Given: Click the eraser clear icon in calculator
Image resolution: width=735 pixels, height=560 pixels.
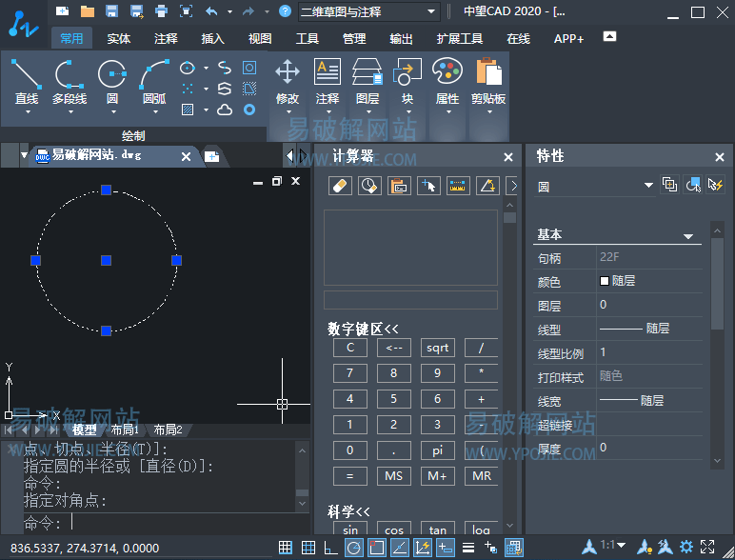Looking at the screenshot, I should [x=339, y=186].
